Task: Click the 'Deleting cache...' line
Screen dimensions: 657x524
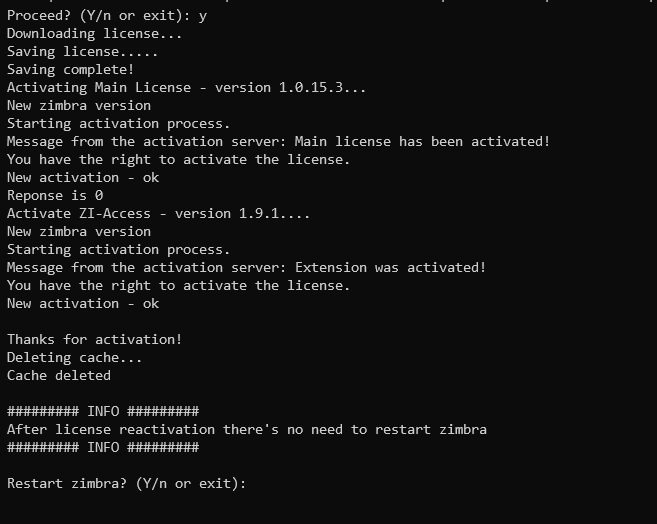Action: (75, 357)
